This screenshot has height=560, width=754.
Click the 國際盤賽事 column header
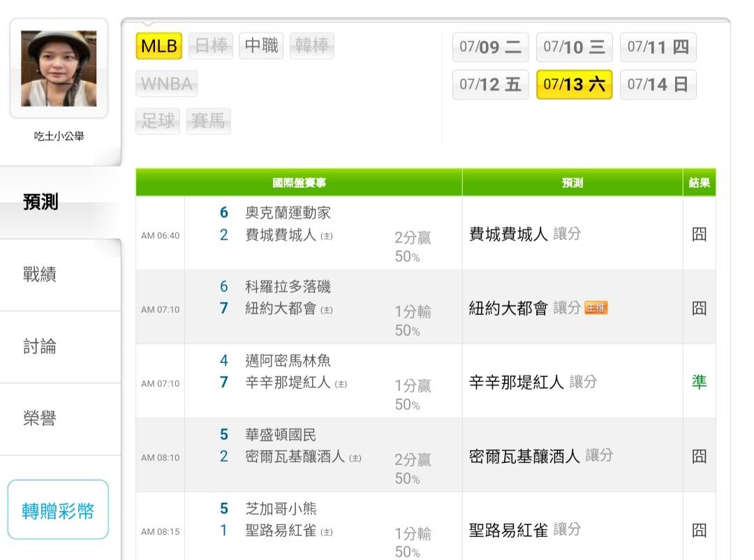click(299, 183)
